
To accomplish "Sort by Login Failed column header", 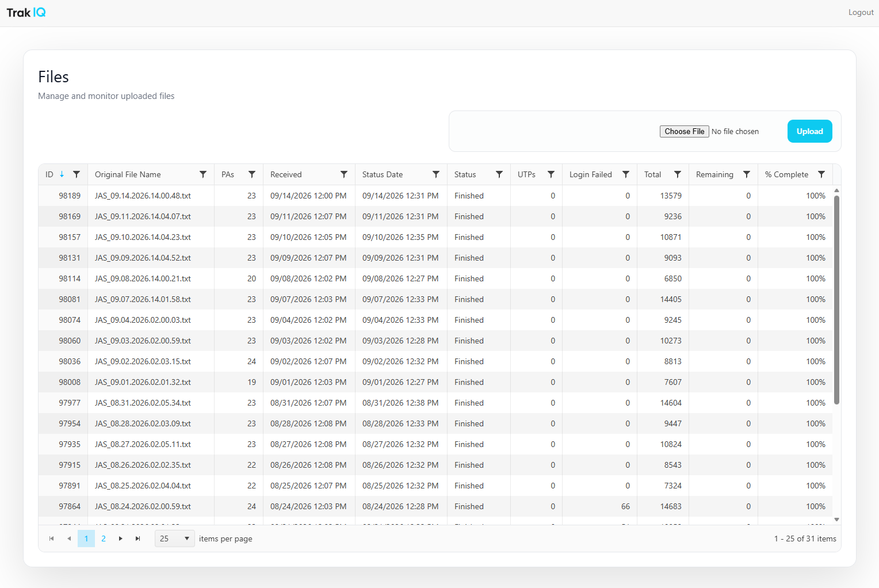I will (591, 174).
